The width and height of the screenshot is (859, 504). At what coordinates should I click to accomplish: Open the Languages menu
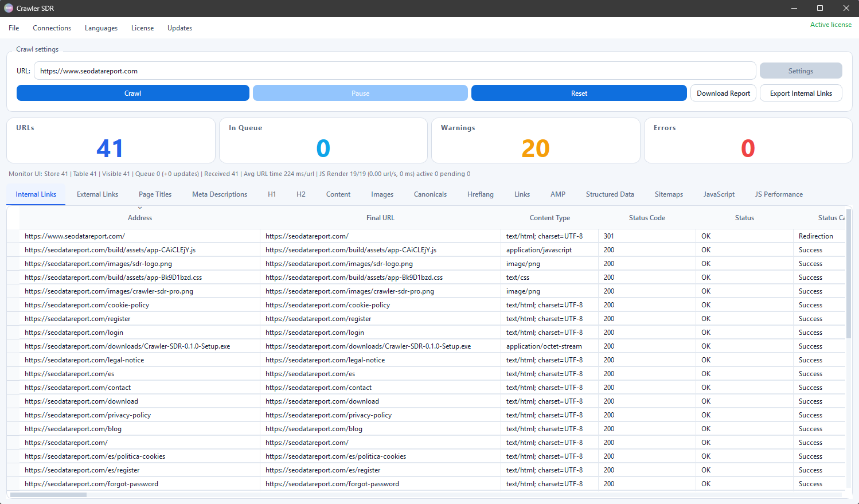[x=101, y=28]
